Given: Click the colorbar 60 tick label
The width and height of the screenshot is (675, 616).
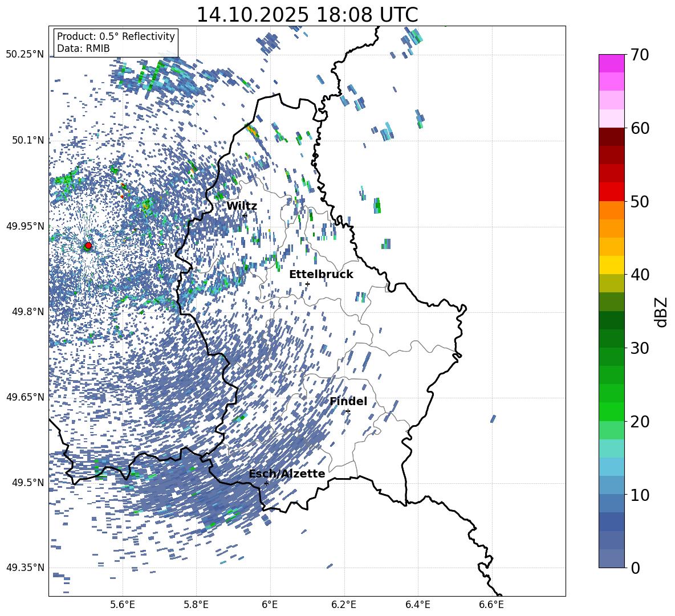Looking at the screenshot, I should point(640,128).
